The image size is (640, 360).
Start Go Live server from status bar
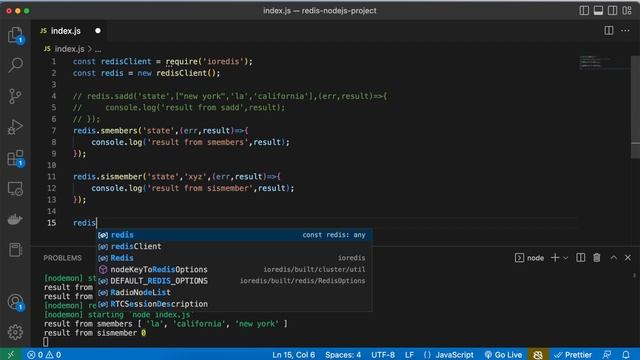tap(503, 355)
